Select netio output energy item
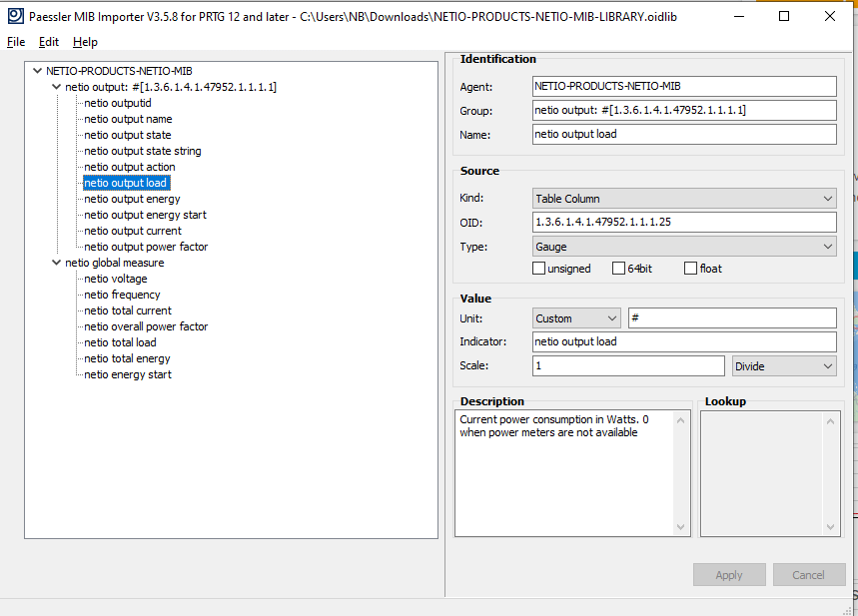The width and height of the screenshot is (858, 616). click(x=132, y=199)
